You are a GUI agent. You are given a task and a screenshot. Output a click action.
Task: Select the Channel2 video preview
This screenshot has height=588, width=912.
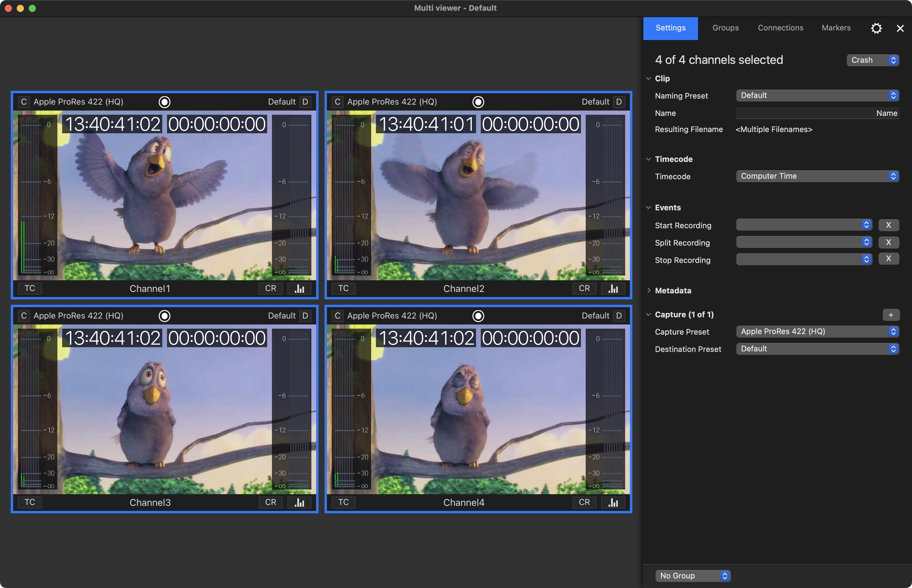click(478, 195)
